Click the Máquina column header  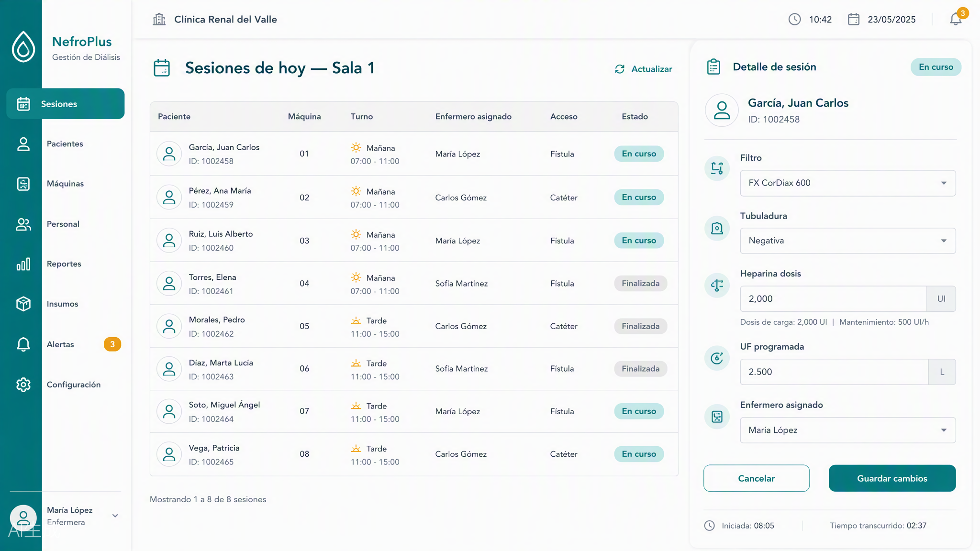coord(304,117)
